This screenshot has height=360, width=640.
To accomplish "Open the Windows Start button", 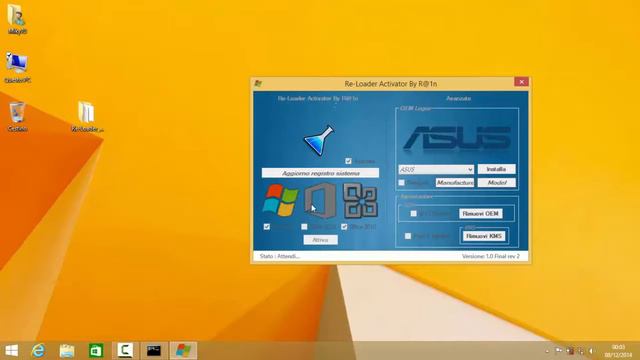I will tap(11, 351).
